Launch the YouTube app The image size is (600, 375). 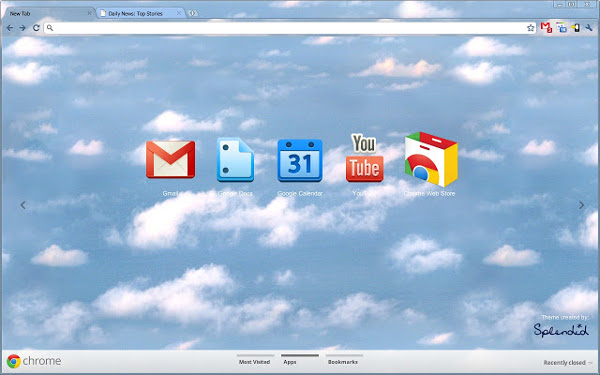[x=364, y=158]
